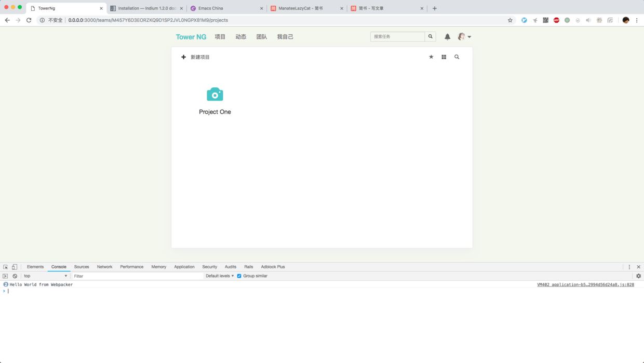This screenshot has height=363, width=644.
Task: Clear the console with the no-entry icon
Action: pyautogui.click(x=15, y=276)
